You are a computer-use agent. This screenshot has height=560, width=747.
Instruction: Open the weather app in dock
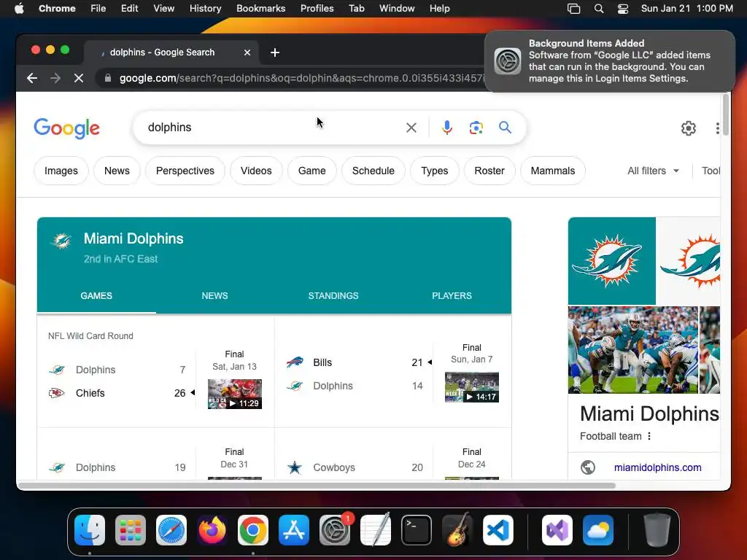[x=598, y=530]
